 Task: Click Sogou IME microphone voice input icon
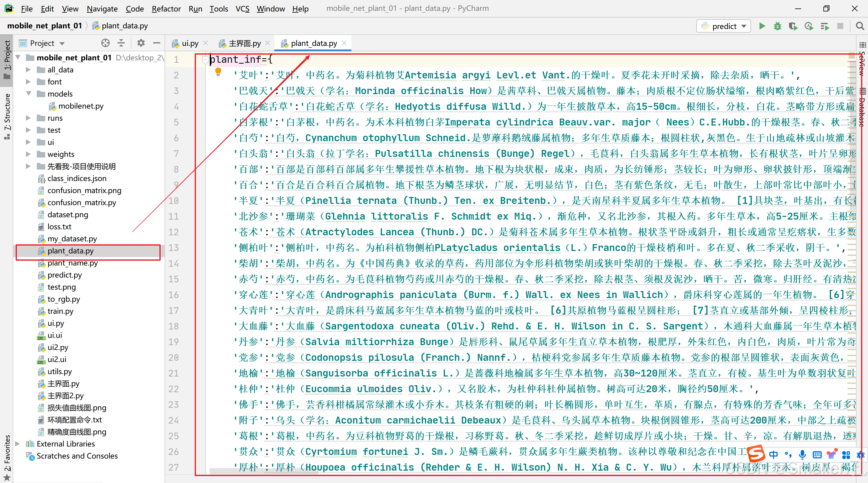coord(802,455)
